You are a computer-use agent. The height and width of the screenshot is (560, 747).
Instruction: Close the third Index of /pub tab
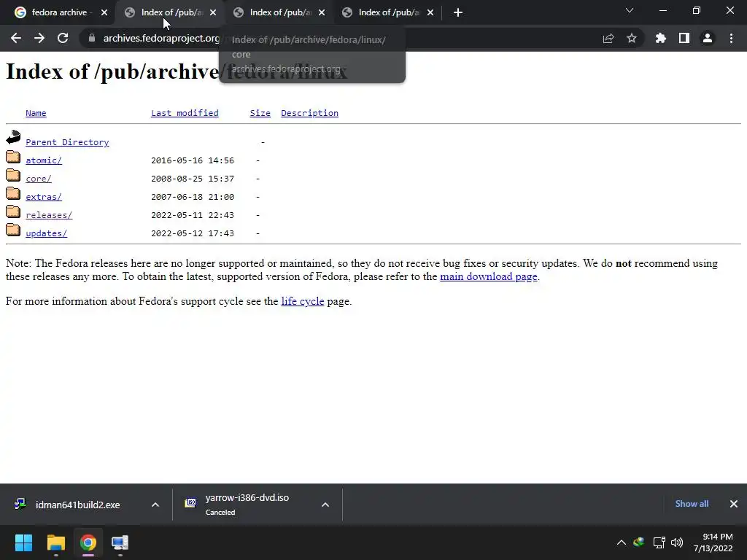click(322, 12)
